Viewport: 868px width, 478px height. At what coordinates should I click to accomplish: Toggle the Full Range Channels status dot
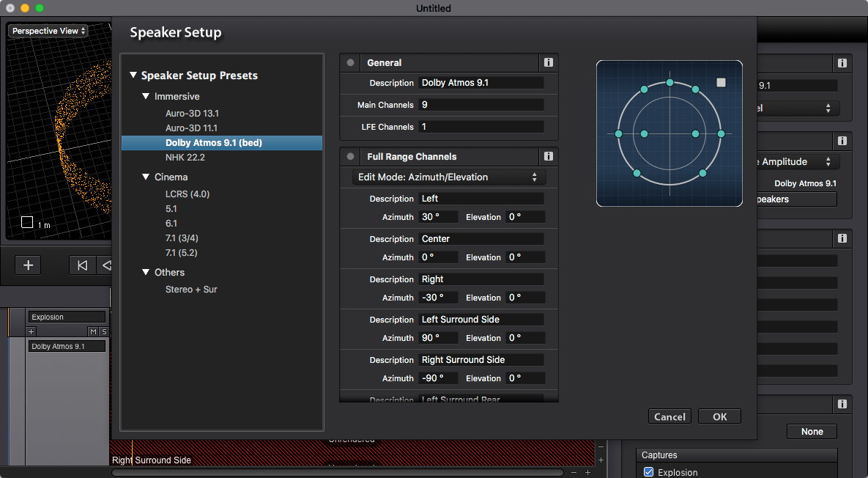coord(350,156)
